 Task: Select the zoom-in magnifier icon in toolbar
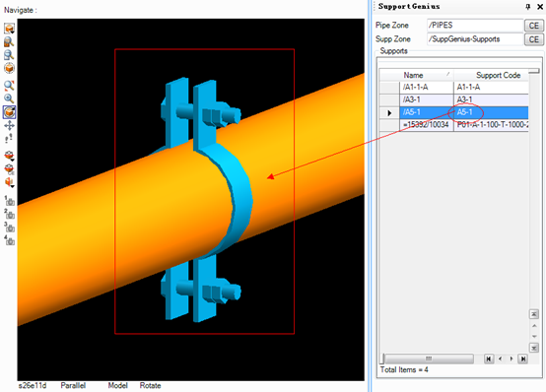(9, 98)
